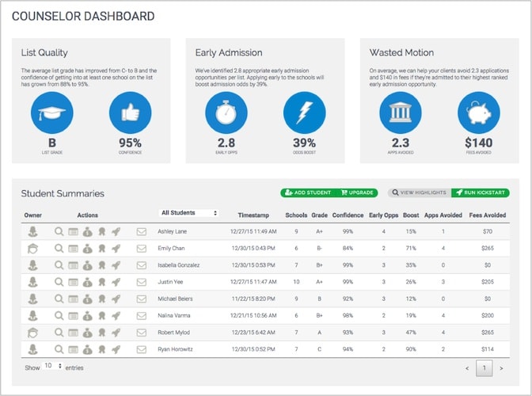Sort by the Confidence column header
Viewport: 532px width, 396px height.
(x=348, y=215)
